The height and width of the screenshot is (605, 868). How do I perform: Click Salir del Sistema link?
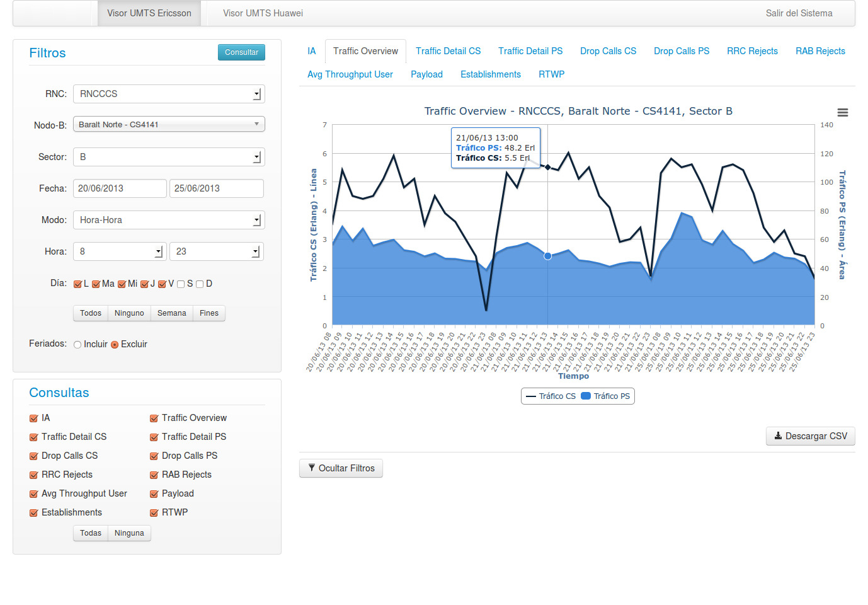799,13
